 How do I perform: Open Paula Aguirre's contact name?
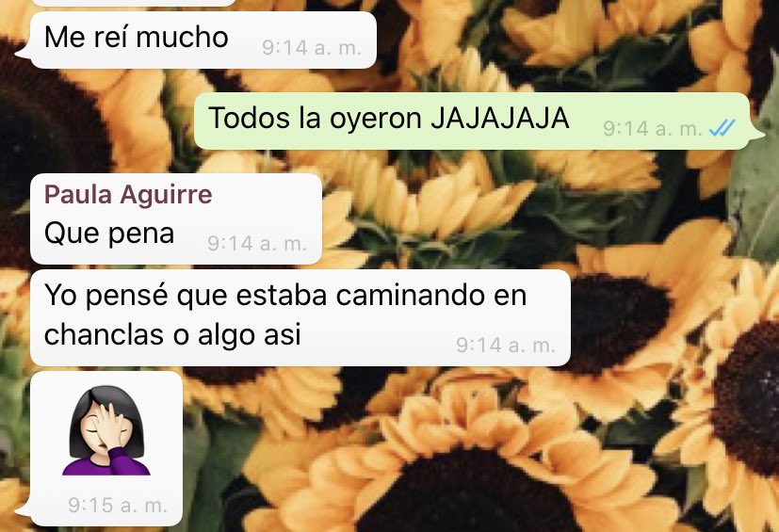[128, 194]
